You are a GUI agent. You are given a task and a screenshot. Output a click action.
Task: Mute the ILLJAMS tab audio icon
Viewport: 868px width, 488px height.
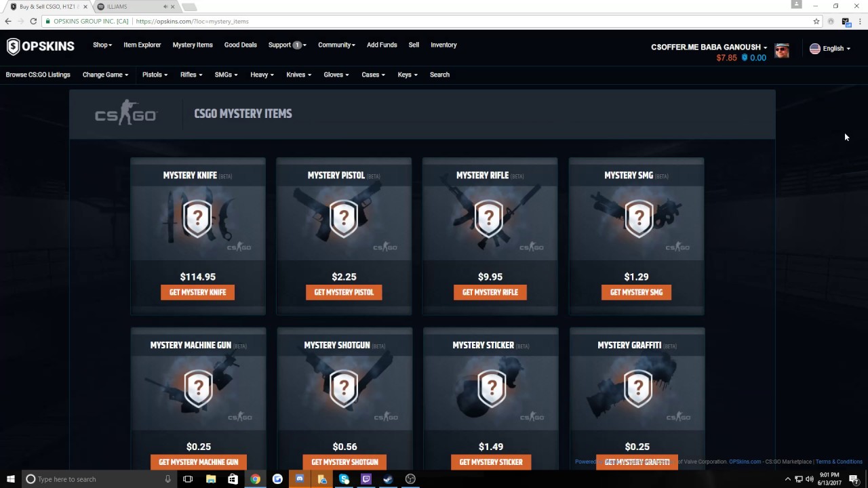(165, 6)
